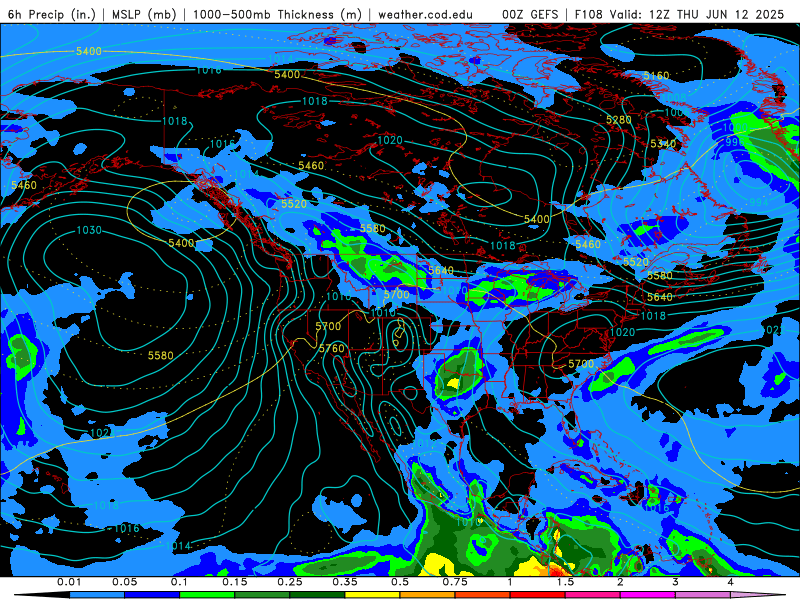Pick the orange 0.5–0.75 legend swatch
Viewport: 800px width, 600px height.
(x=428, y=595)
